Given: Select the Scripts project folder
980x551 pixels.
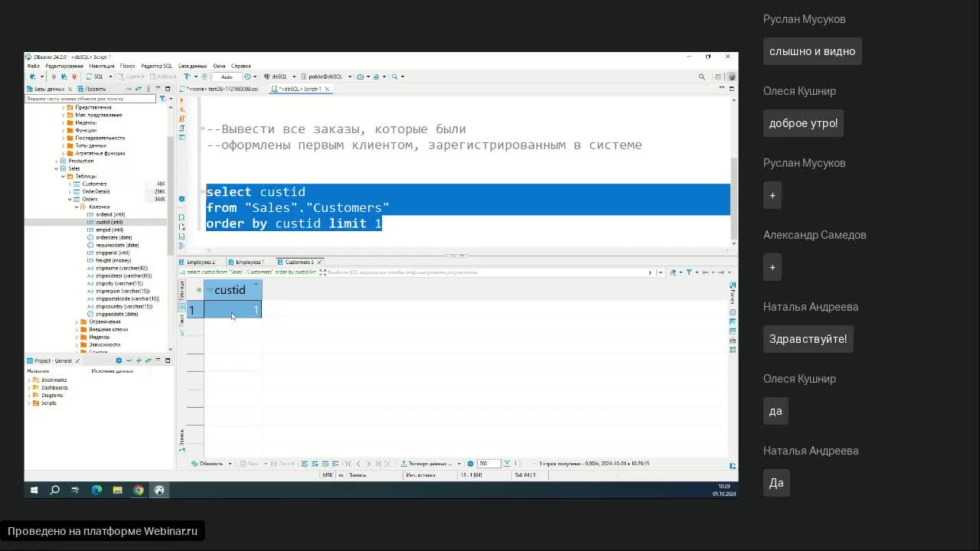Looking at the screenshot, I should 49,403.
